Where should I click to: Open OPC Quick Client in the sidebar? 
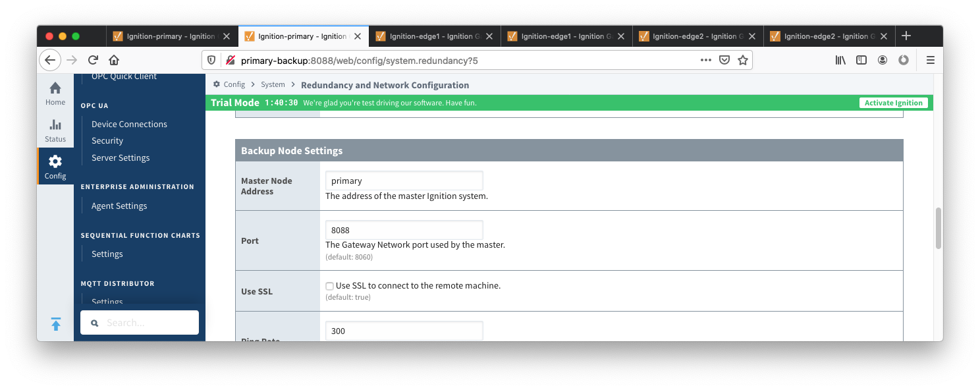point(124,76)
